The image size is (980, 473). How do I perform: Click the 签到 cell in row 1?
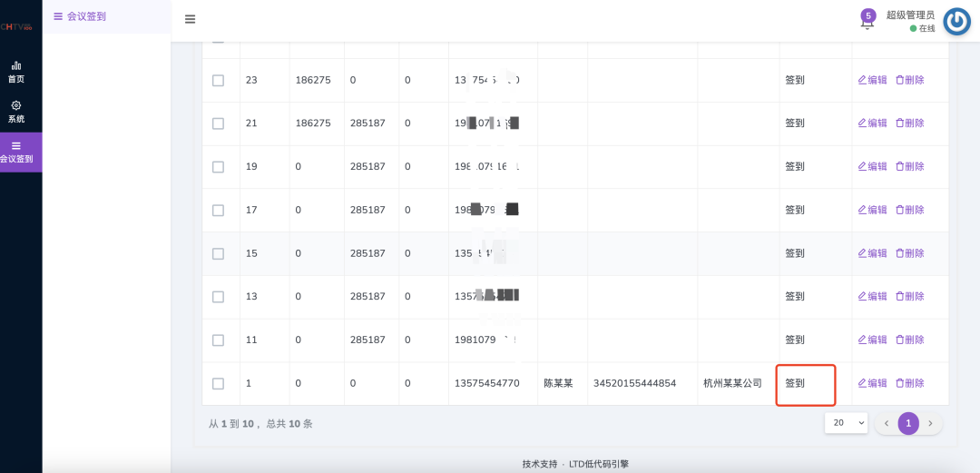pos(795,383)
